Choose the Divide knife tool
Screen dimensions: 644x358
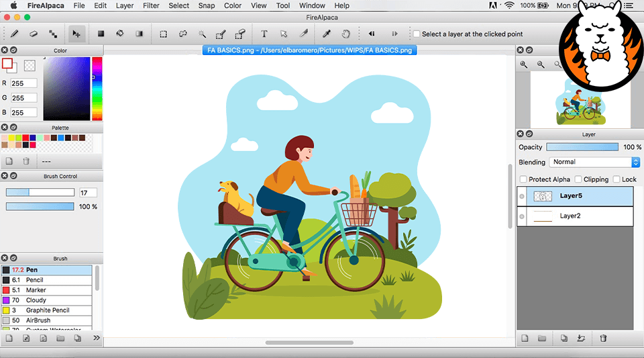click(303, 34)
